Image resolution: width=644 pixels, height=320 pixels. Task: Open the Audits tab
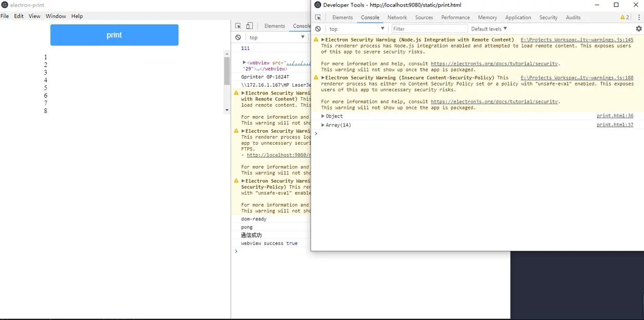pyautogui.click(x=573, y=17)
